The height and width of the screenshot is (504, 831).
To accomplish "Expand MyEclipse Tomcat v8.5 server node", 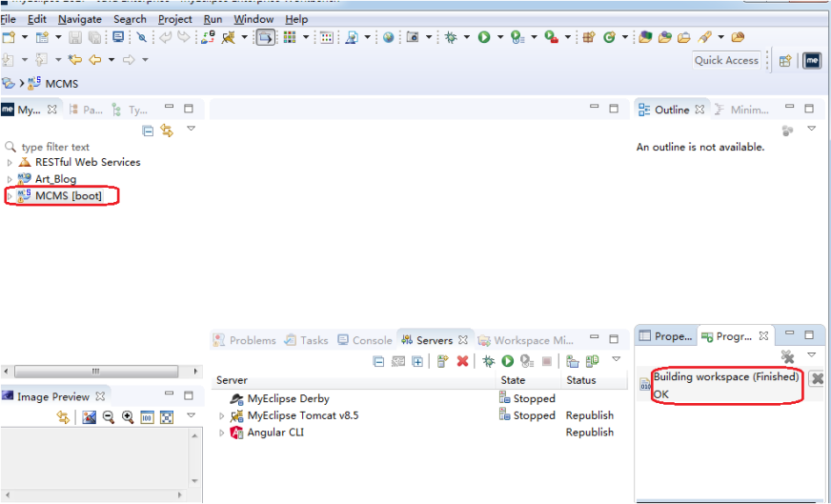I will tap(221, 416).
